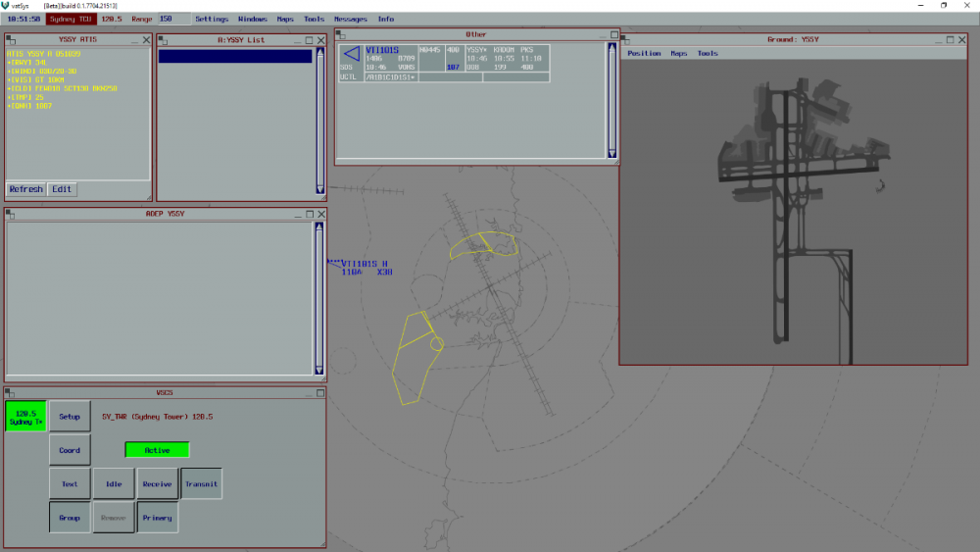The image size is (980, 552).
Task: Click the YSSY ATIS window pin icon
Action: [9, 40]
